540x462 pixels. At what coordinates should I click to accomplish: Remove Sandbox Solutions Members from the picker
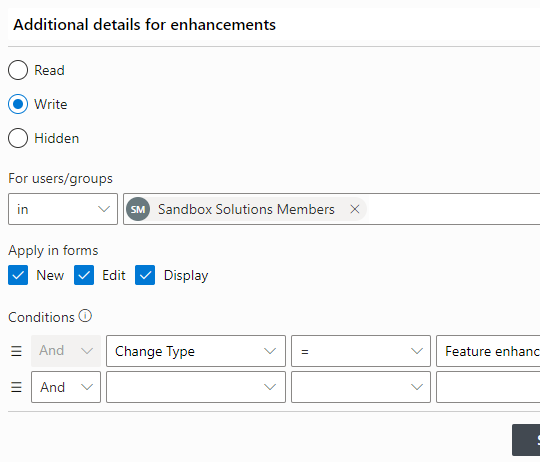pos(355,209)
